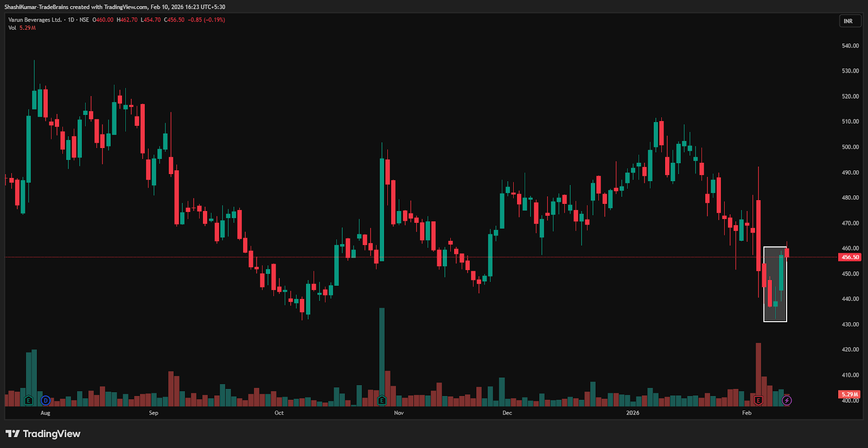Click the Vol indicator label
Image resolution: width=868 pixels, height=448 pixels.
coord(12,28)
